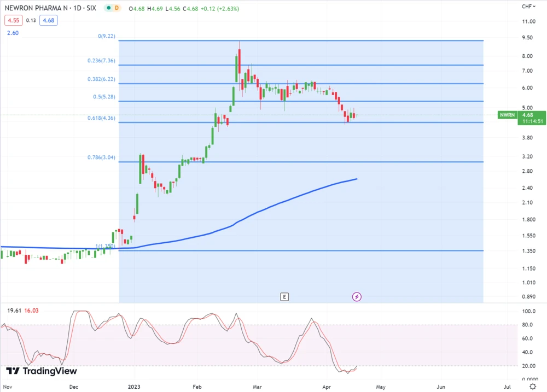Screen dimensions: 547x392
Task: Click the Dec label on time axis
Action: coord(74,387)
